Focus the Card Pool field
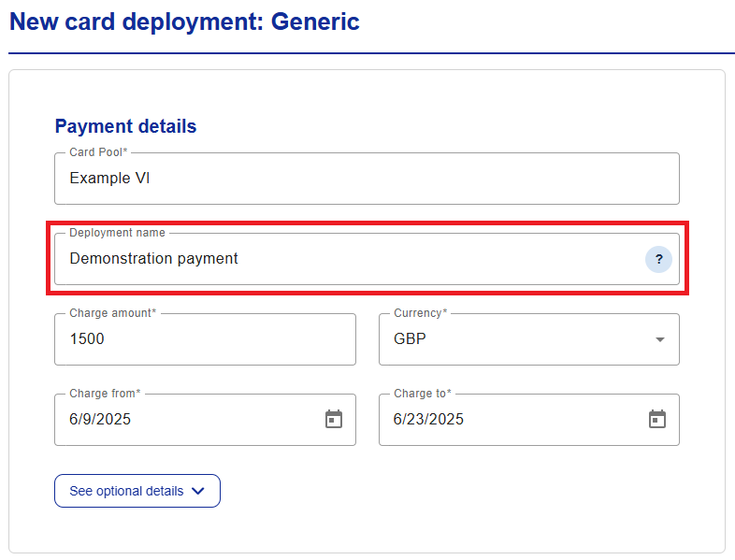The height and width of the screenshot is (560, 735). coord(367,179)
